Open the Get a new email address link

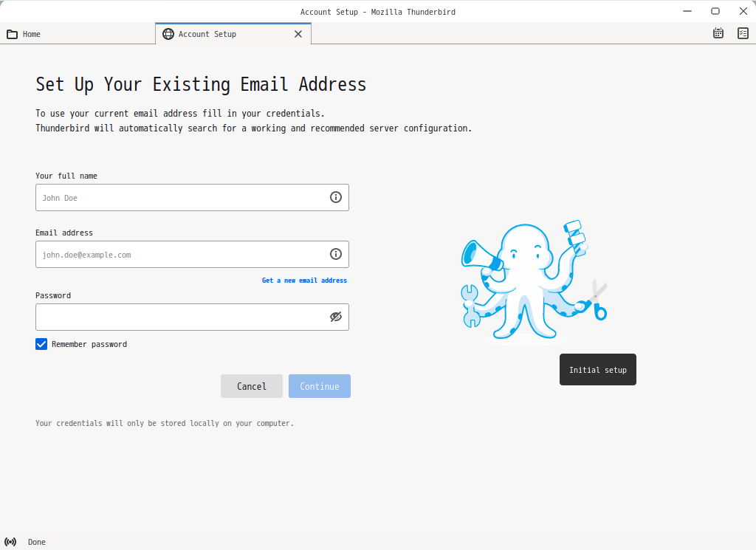click(x=304, y=280)
